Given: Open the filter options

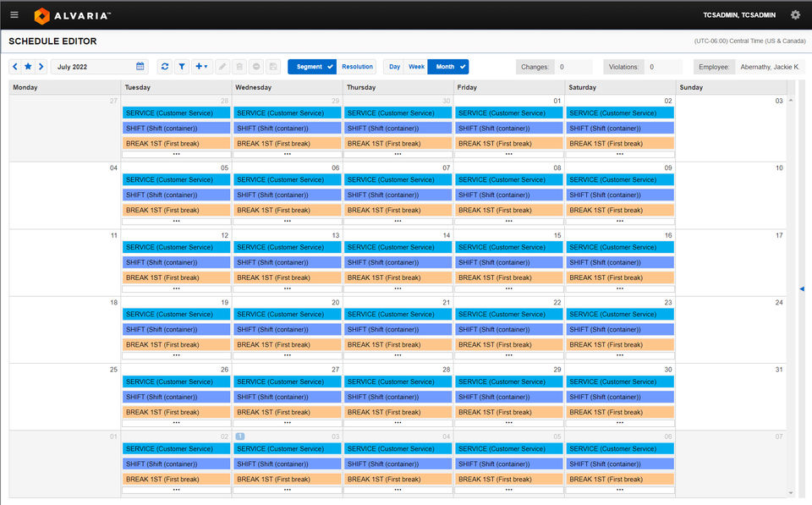Looking at the screenshot, I should [182, 66].
